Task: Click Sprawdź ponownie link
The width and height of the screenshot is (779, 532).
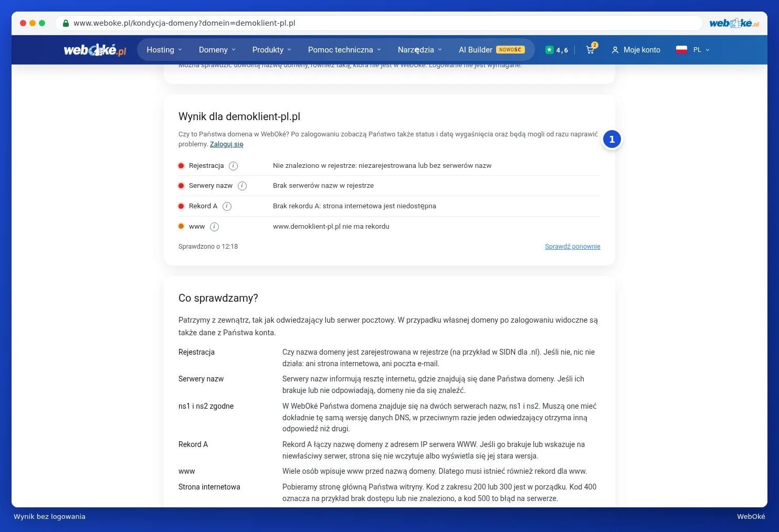Action: 573,247
